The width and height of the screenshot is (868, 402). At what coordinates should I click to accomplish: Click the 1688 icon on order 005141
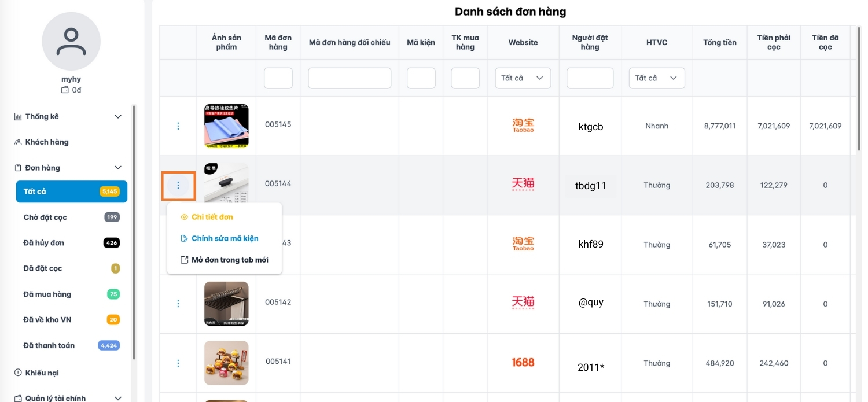click(x=523, y=362)
